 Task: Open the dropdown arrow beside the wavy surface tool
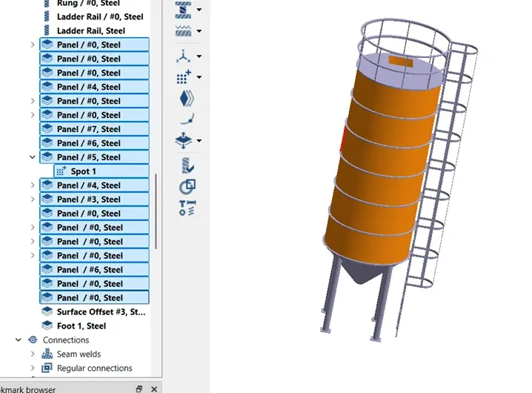pyautogui.click(x=199, y=31)
